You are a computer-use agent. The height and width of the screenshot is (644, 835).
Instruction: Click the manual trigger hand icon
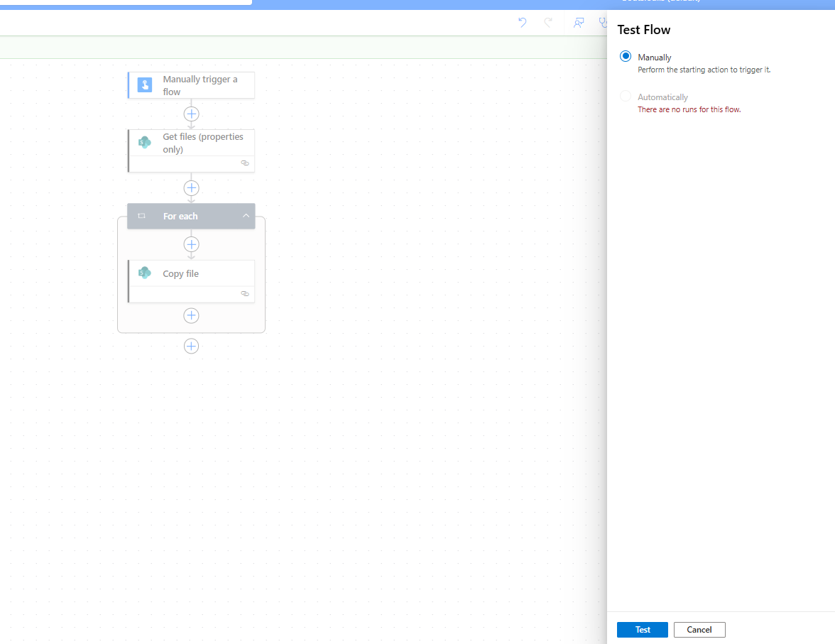[x=145, y=85]
